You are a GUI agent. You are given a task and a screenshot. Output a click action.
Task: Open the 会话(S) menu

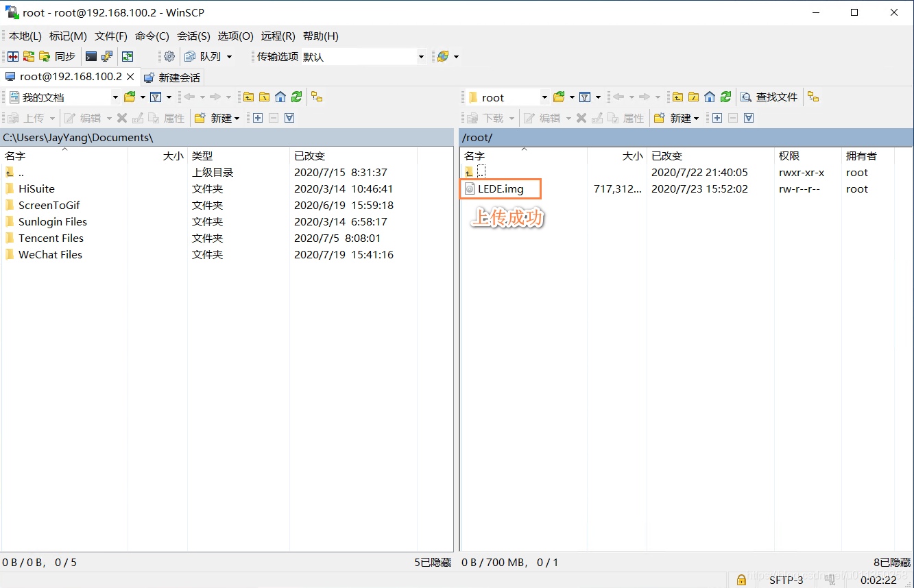[x=193, y=36]
